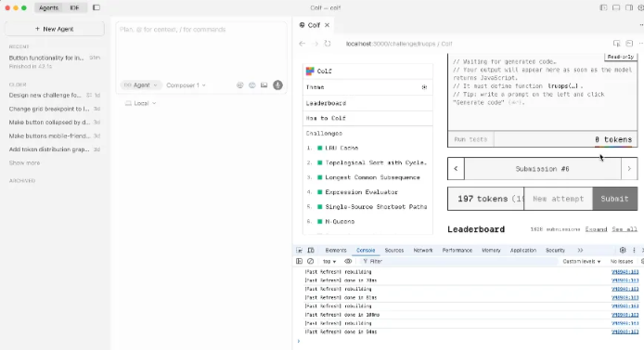Toggle bottom panel layout icon in title bar

(x=616, y=7)
